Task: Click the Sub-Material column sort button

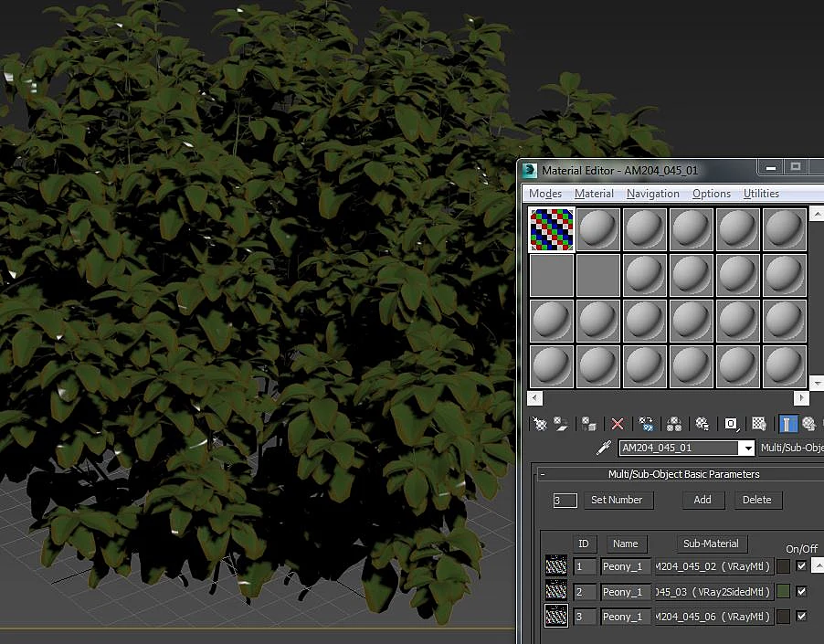Action: click(x=711, y=544)
